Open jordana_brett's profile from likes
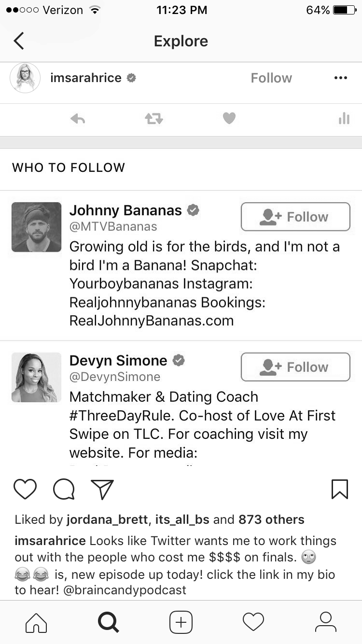 108,519
